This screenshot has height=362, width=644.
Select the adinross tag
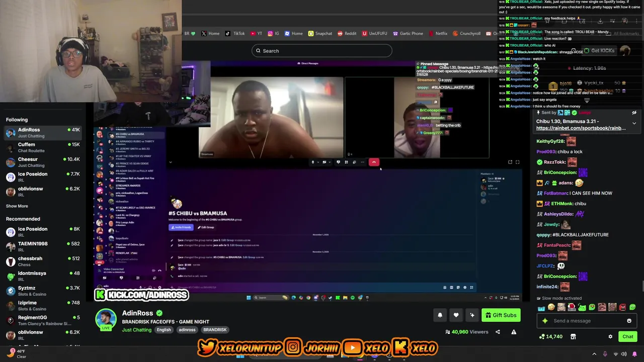[187, 330]
